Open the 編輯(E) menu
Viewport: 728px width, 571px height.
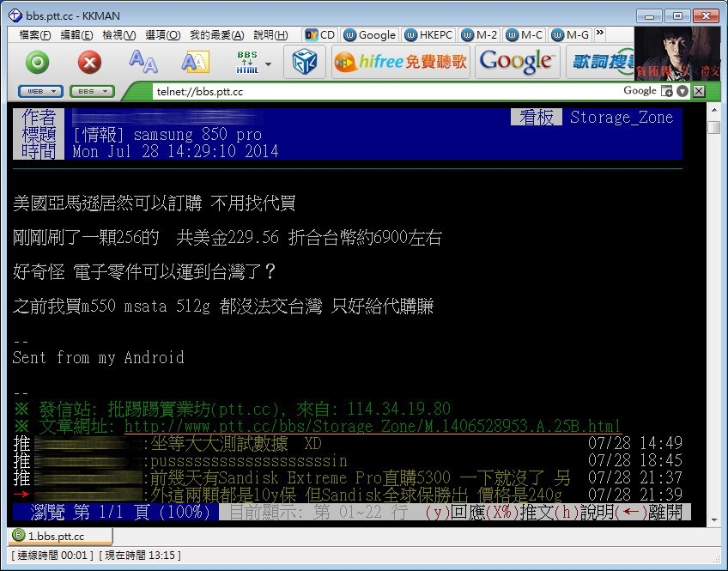click(x=76, y=35)
